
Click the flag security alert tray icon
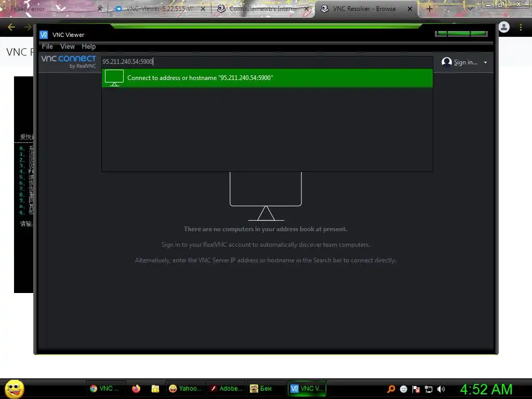[416, 389]
